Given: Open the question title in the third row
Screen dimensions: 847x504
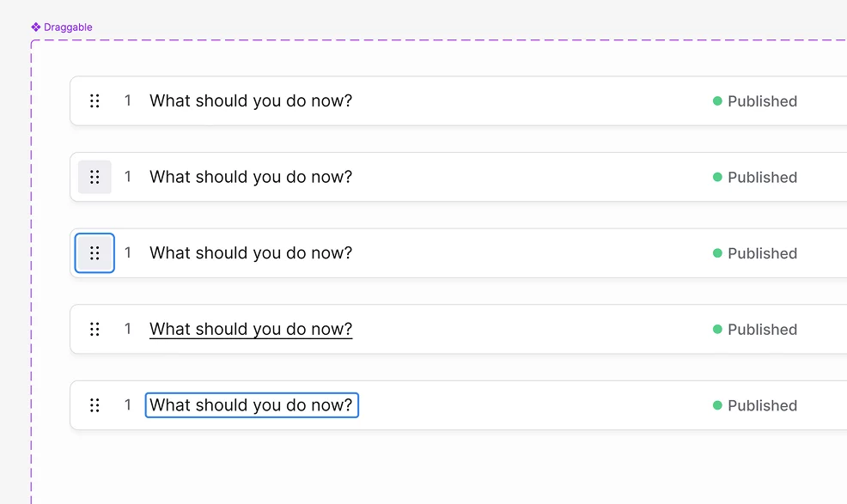Looking at the screenshot, I should [251, 252].
